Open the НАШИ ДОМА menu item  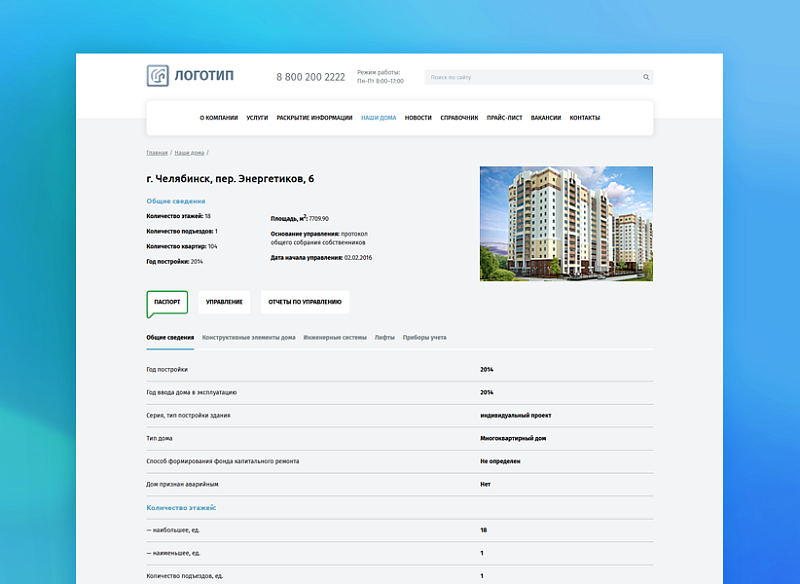click(x=379, y=118)
